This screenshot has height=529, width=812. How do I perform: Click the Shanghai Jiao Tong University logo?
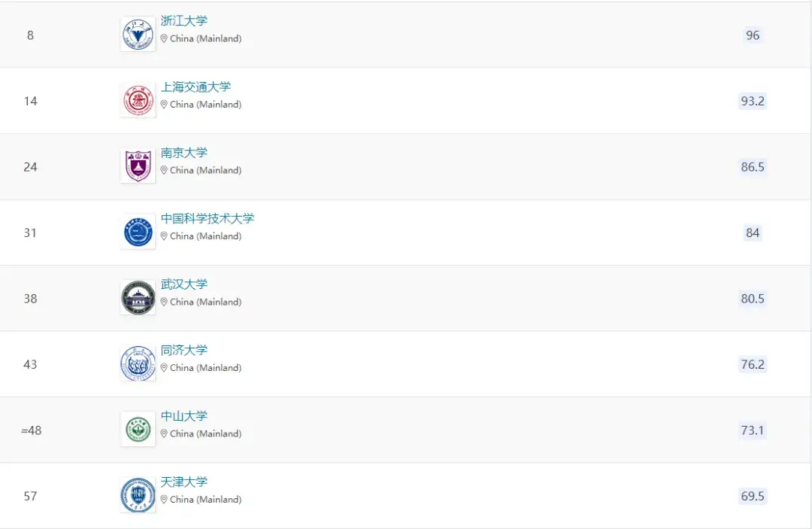click(x=138, y=101)
